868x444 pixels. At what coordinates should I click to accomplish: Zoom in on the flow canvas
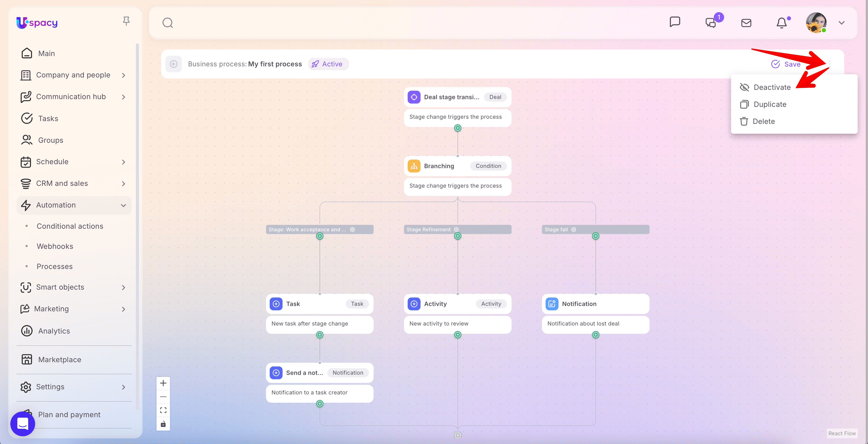[163, 383]
